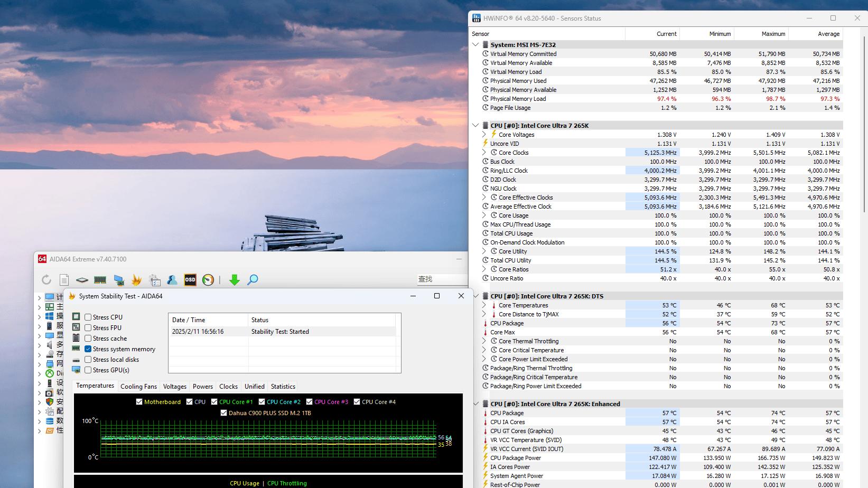Click the CPU chip toolbar icon
This screenshot has width=868, height=488.
(82, 280)
